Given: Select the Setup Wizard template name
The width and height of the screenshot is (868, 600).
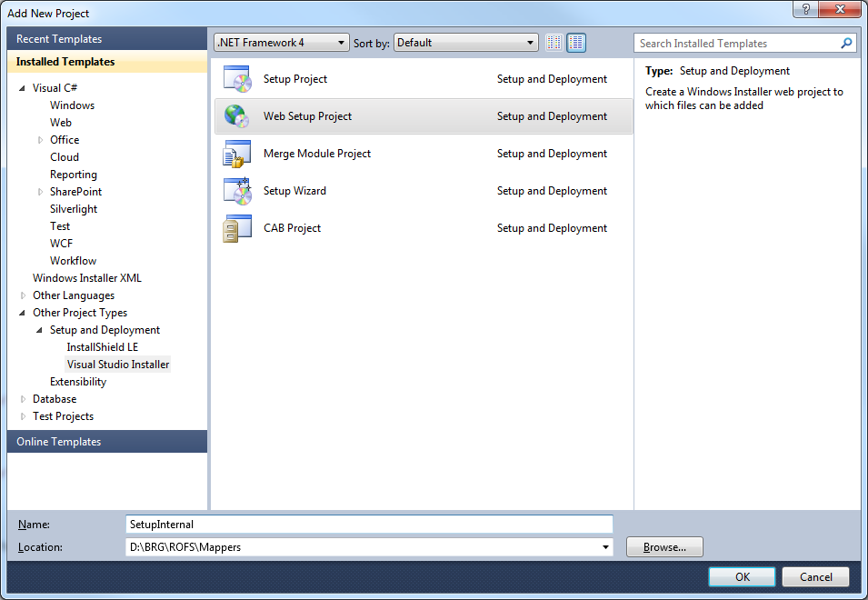Looking at the screenshot, I should 294,191.
